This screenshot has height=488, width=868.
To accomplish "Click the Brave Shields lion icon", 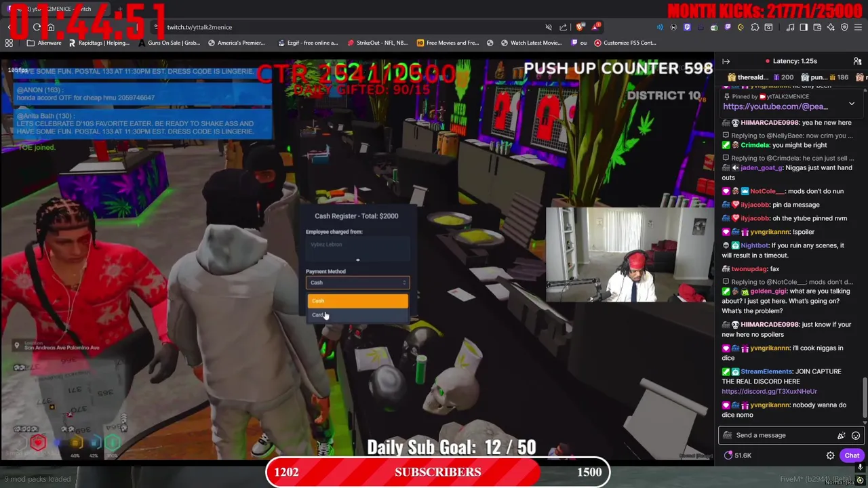I will click(x=580, y=27).
